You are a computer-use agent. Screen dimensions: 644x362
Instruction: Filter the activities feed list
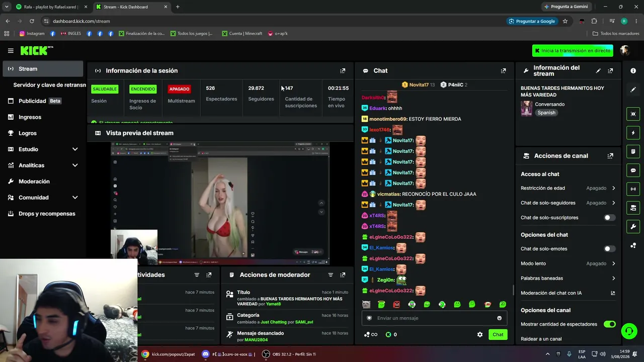point(197,275)
